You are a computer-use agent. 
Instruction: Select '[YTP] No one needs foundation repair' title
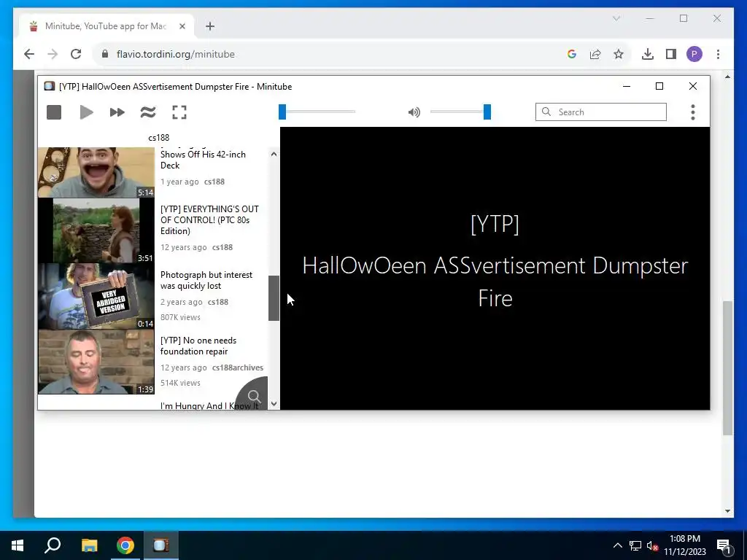coord(198,346)
